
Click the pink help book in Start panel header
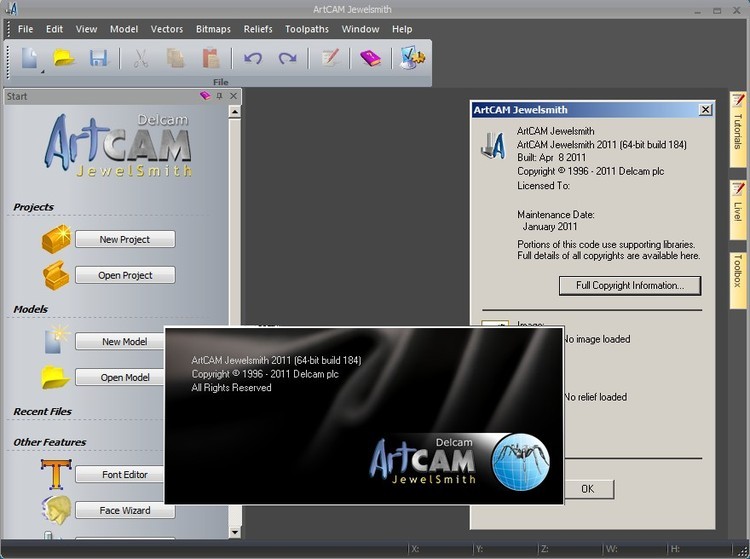(205, 96)
